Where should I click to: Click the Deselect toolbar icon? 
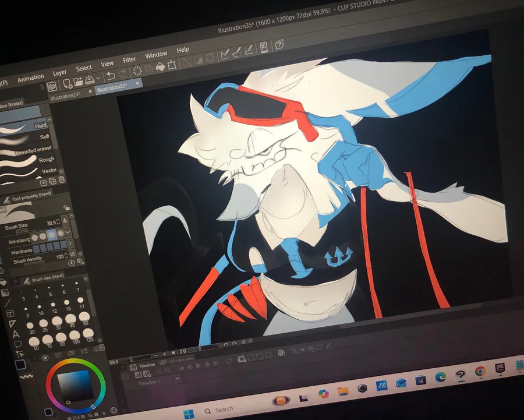click(186, 62)
